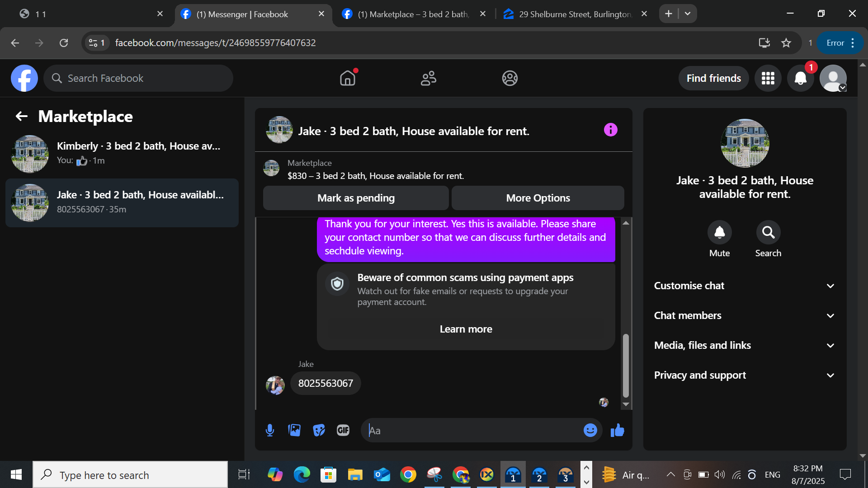Attach a photo with the image icon

[x=294, y=430]
